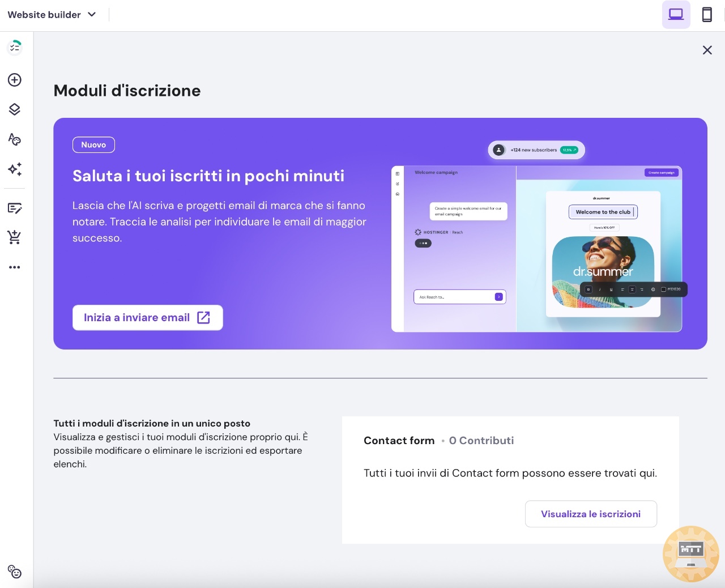The width and height of the screenshot is (725, 588).
Task: Open the Website builder dropdown menu
Action: [x=52, y=15]
